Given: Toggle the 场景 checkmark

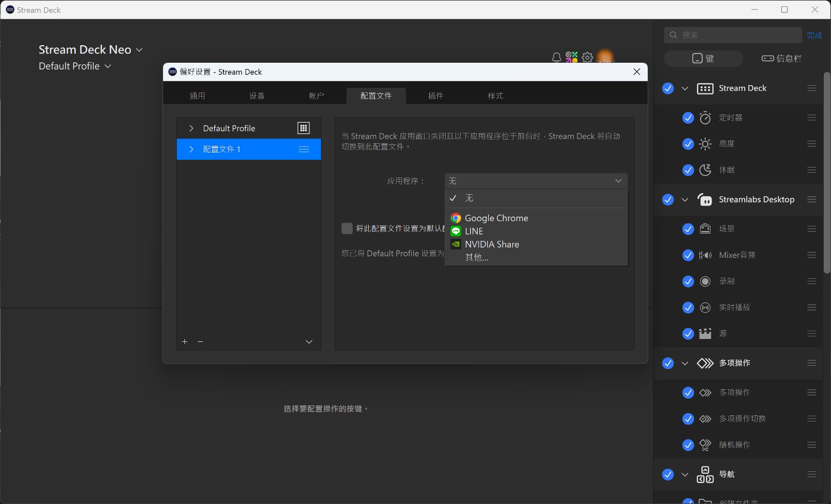Looking at the screenshot, I should [x=688, y=229].
